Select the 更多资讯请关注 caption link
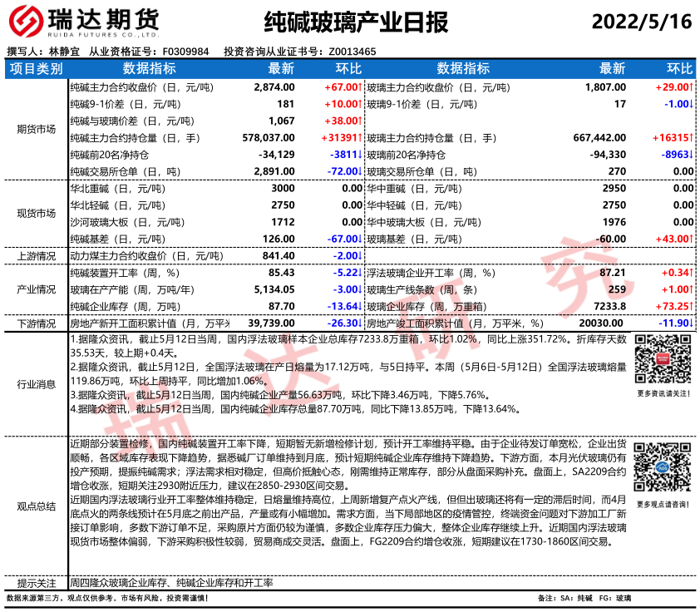Image resolution: width=700 pixels, height=612 pixels. [663, 393]
